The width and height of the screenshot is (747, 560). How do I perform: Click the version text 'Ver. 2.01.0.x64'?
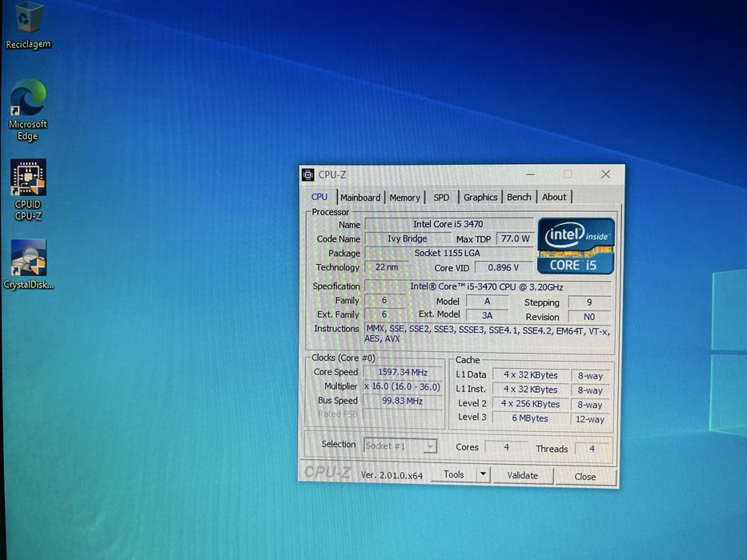pos(392,475)
